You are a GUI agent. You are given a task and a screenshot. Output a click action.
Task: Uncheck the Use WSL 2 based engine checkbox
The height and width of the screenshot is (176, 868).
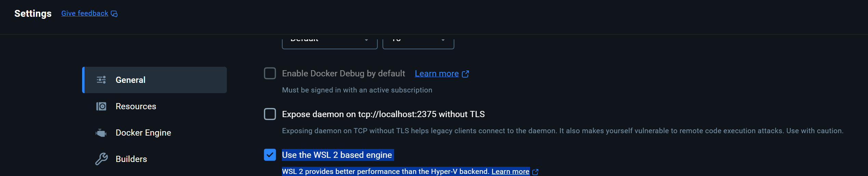tap(270, 155)
